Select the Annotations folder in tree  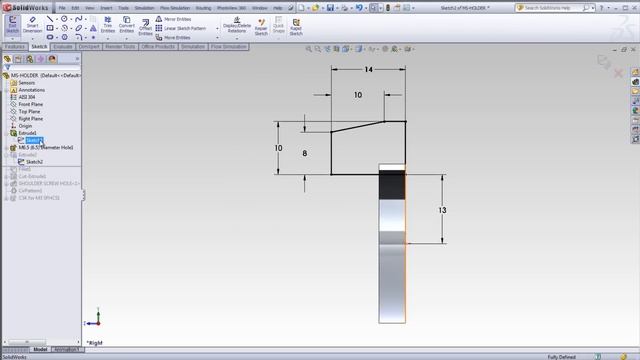[31, 90]
